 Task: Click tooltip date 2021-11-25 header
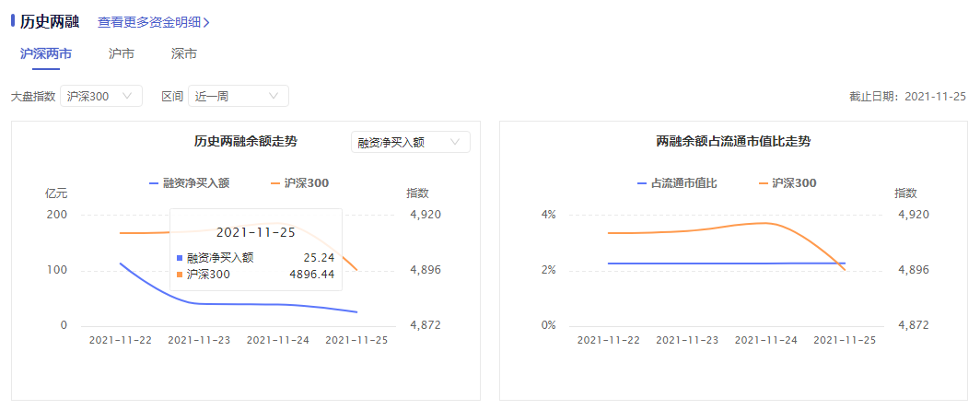click(256, 233)
